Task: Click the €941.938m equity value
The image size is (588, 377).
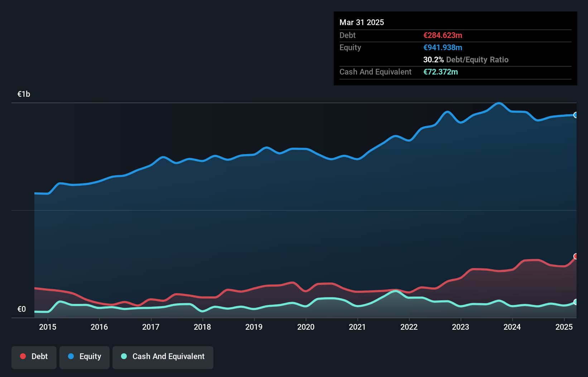Action: pyautogui.click(x=443, y=47)
